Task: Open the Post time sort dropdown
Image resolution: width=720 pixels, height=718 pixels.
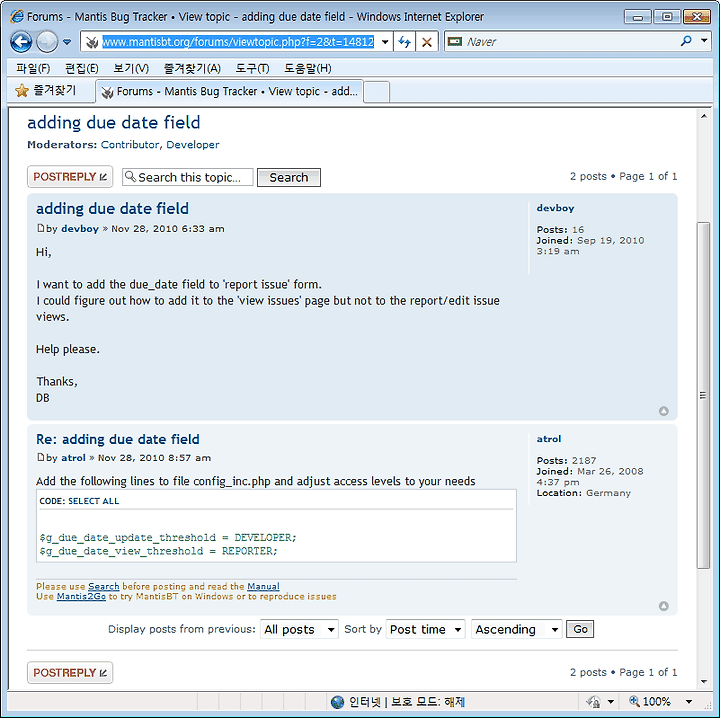Action: point(426,629)
